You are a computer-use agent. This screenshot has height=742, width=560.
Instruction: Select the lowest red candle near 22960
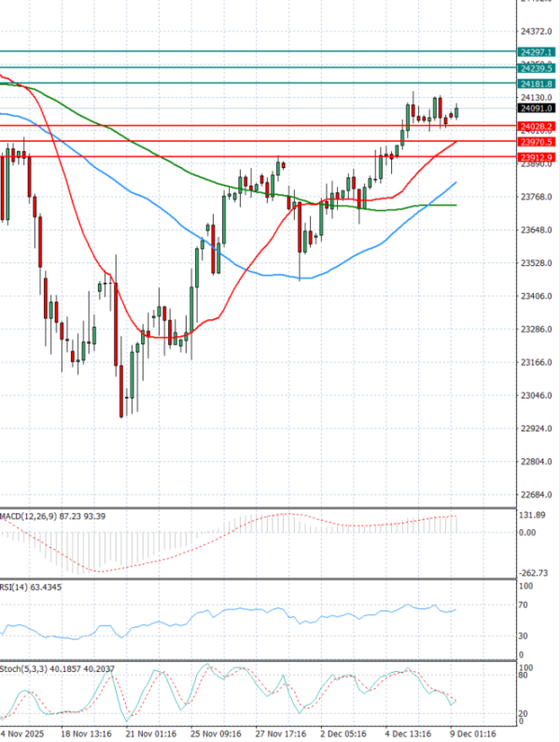click(121, 391)
